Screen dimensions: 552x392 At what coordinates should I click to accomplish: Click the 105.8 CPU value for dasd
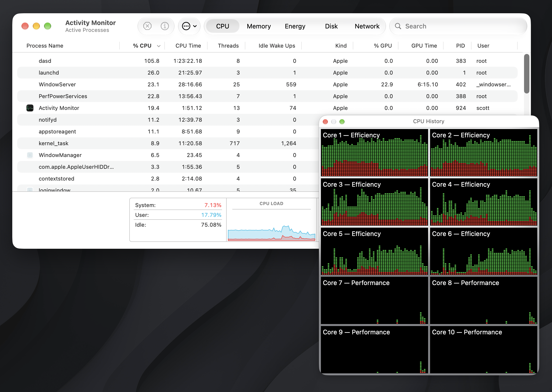point(152,61)
